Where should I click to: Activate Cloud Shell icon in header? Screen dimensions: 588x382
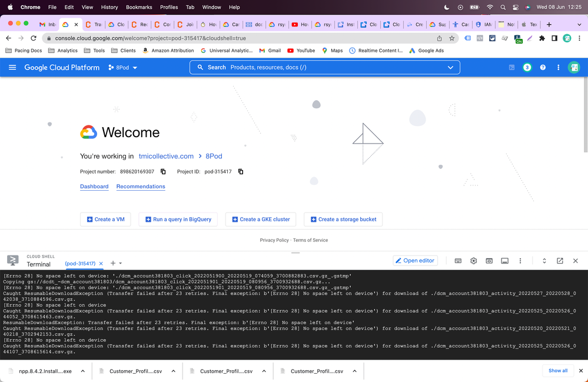[512, 68]
